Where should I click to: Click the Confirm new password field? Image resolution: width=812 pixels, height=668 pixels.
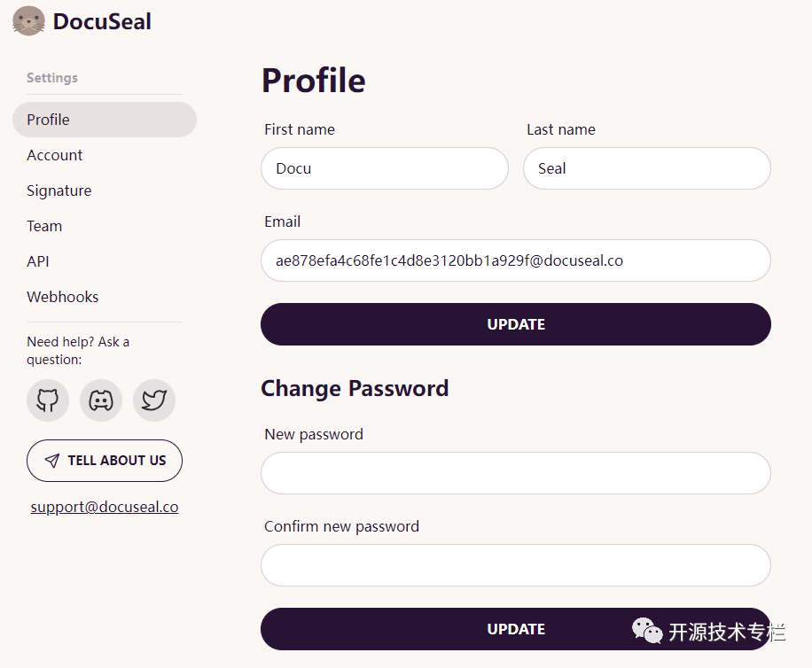[x=516, y=565]
